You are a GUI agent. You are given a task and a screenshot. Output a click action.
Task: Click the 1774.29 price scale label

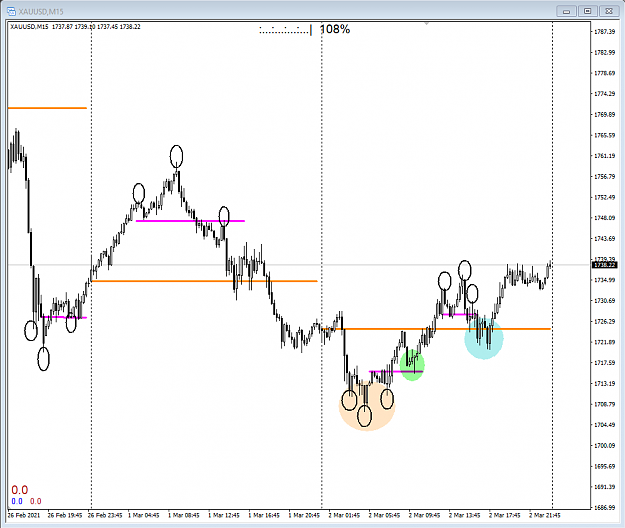pos(605,94)
